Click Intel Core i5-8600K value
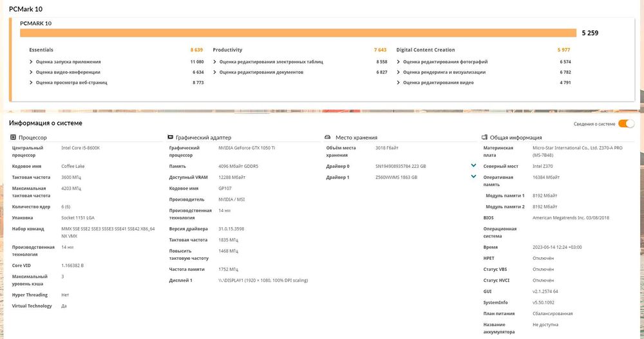 click(80, 148)
